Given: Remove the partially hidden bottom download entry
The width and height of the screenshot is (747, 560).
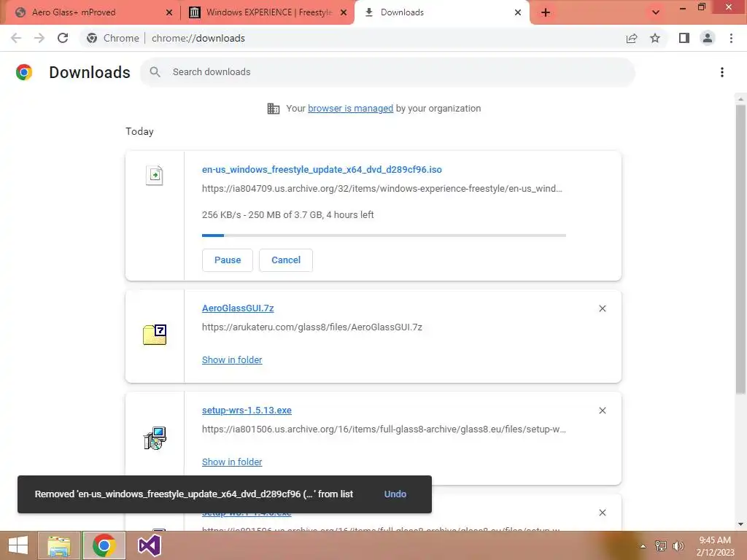Looking at the screenshot, I should (602, 513).
